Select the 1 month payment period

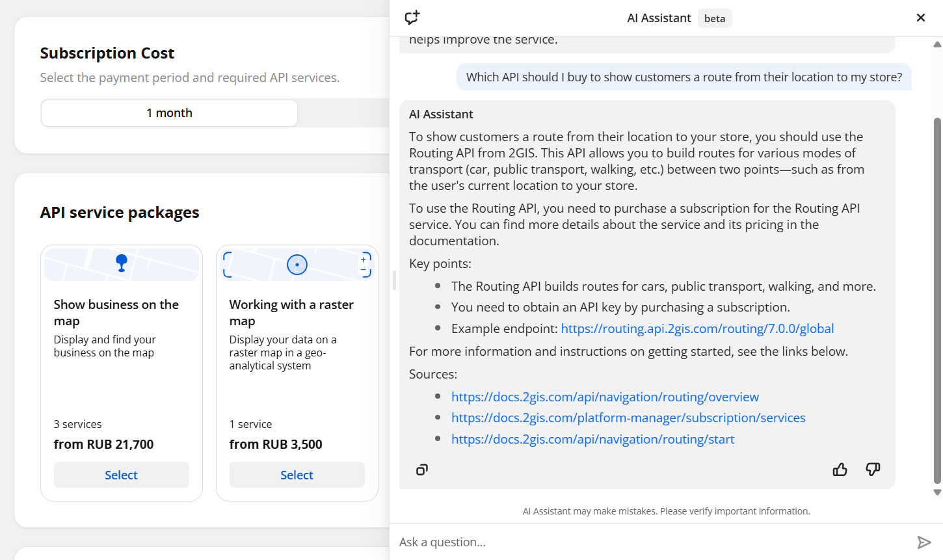pos(169,113)
